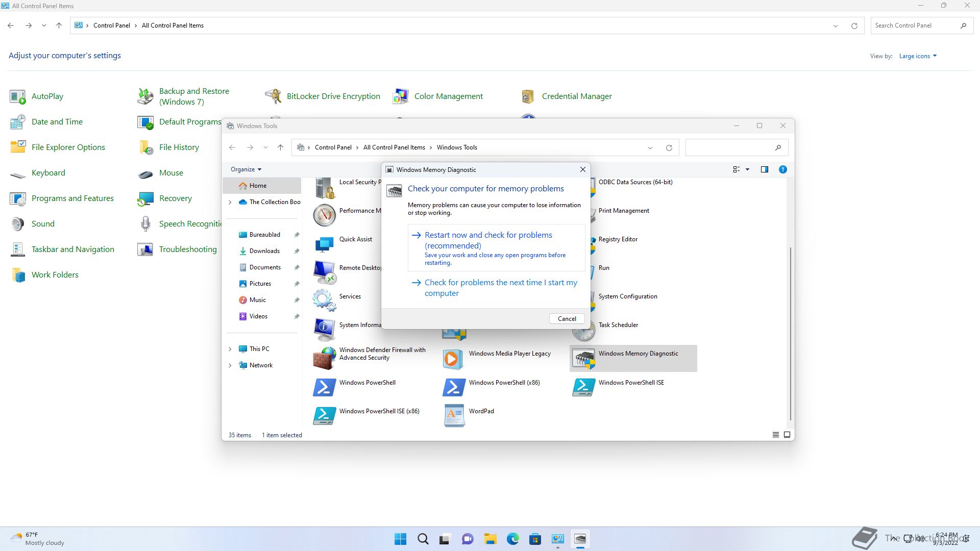Open recent locations dropdown in Control Panel
Screen dimensions: 980x551
coord(44,26)
